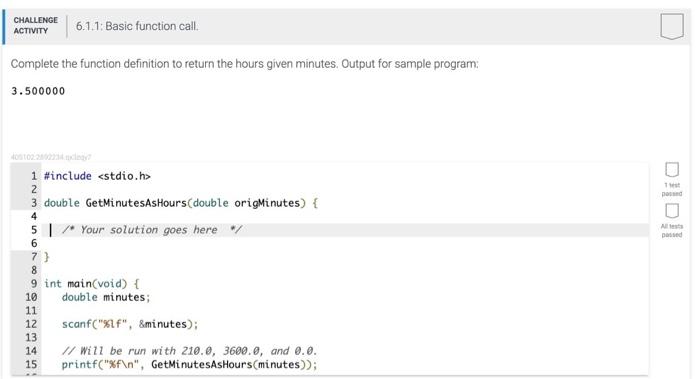Click the activity completion badge icon

click(671, 26)
